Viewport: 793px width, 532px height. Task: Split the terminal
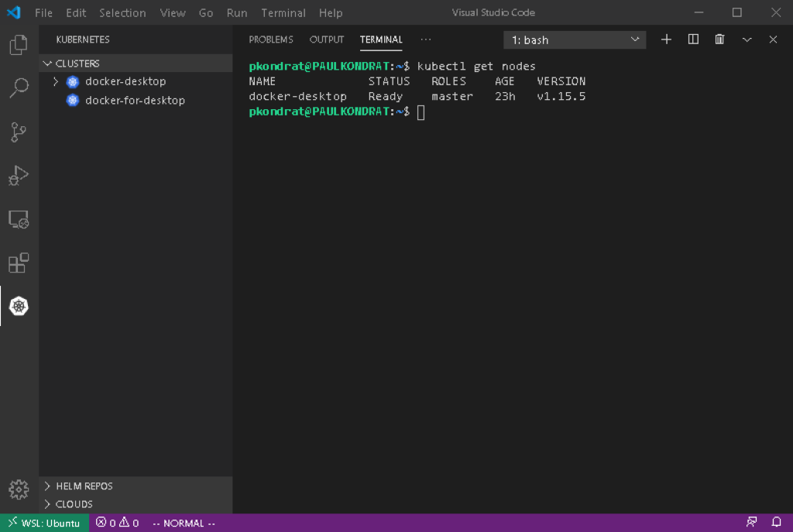click(692, 39)
